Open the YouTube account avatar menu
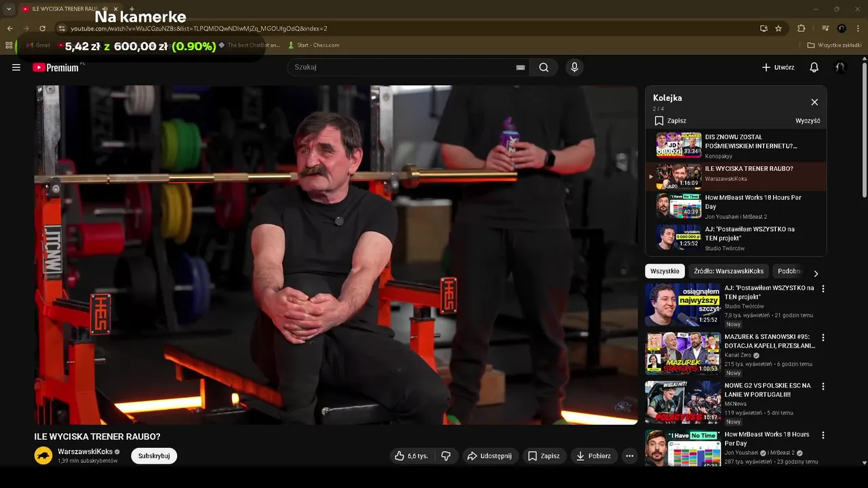The height and width of the screenshot is (488, 868). point(840,67)
